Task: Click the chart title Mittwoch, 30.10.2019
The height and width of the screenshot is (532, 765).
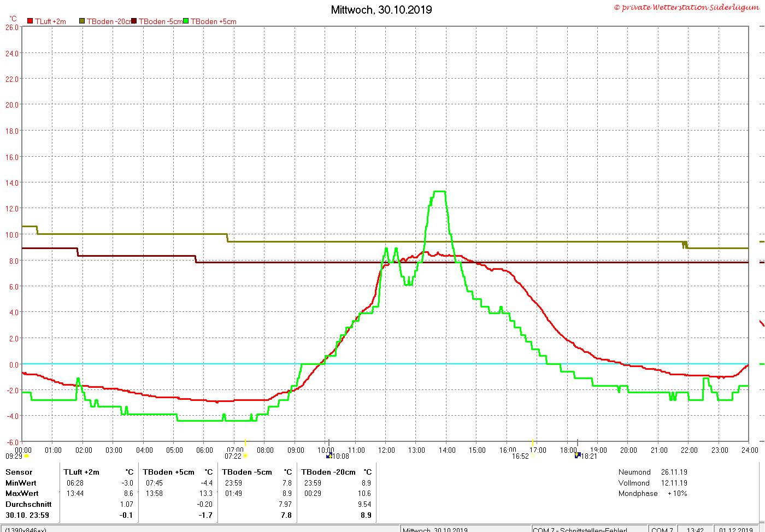Action: (x=381, y=10)
